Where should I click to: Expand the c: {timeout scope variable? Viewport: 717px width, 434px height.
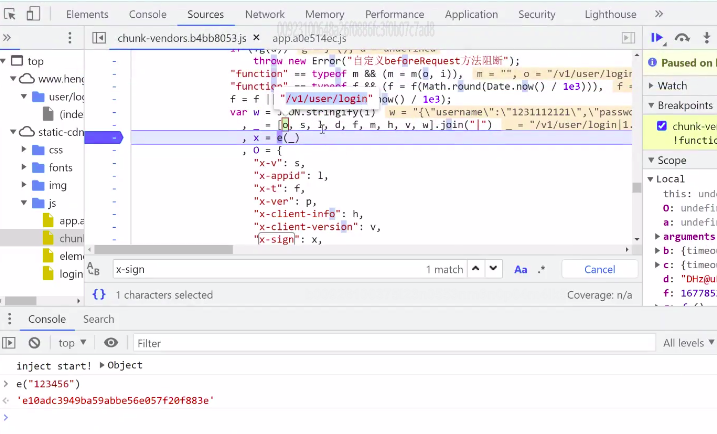657,265
